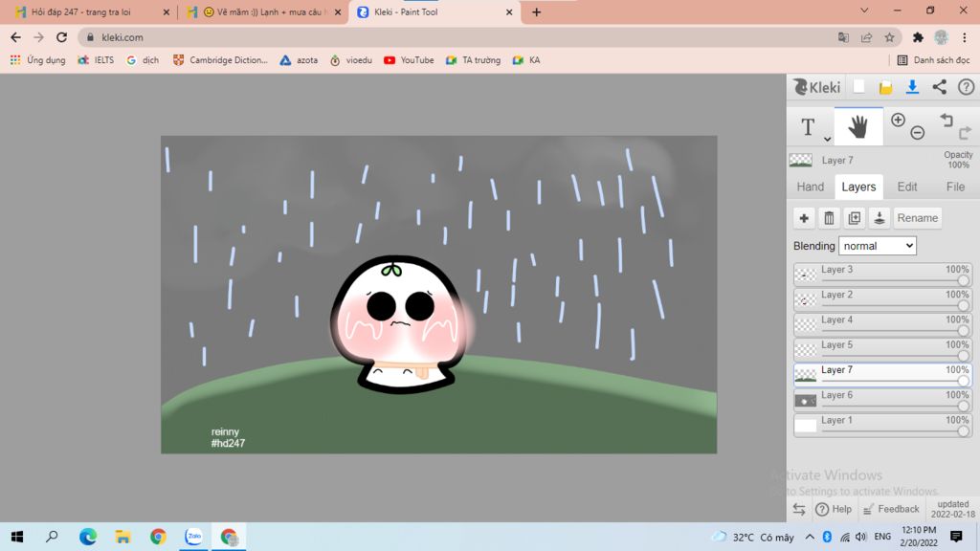This screenshot has width=980, height=551.
Task: Open Kleki help question mark icon
Action: [967, 87]
